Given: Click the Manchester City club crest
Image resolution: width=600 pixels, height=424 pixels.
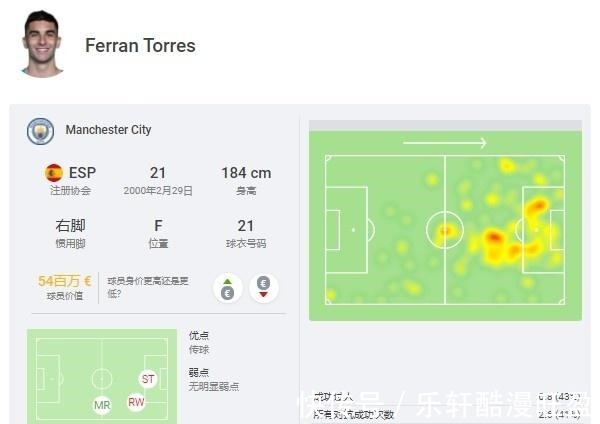Looking at the screenshot, I should (x=41, y=131).
